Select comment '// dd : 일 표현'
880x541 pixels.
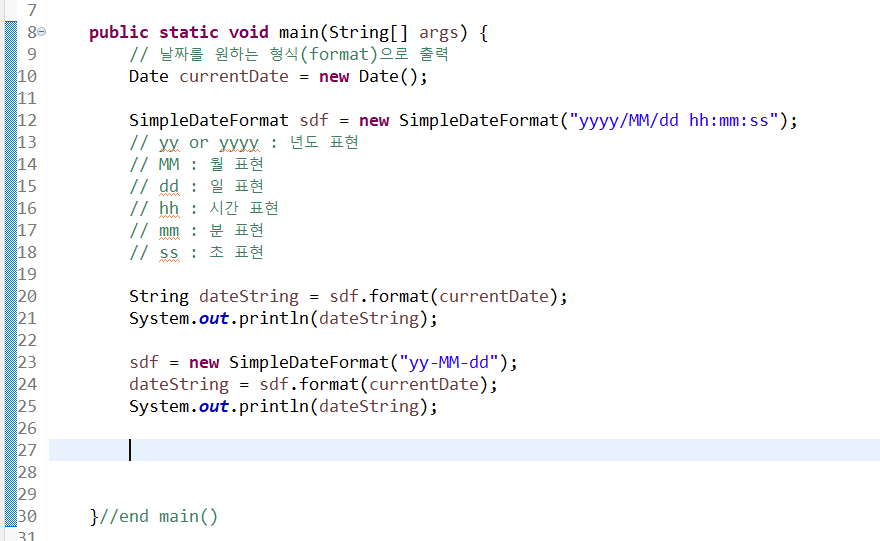tap(196, 186)
